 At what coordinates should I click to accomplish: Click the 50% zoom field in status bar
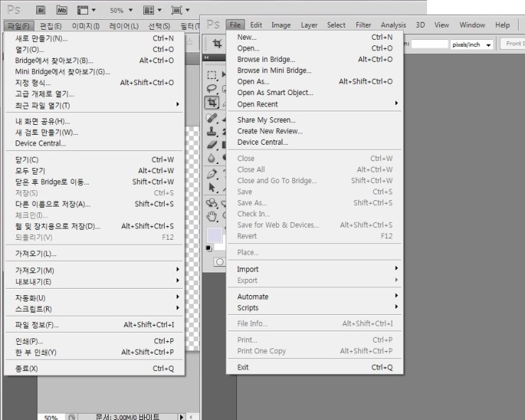(x=51, y=417)
